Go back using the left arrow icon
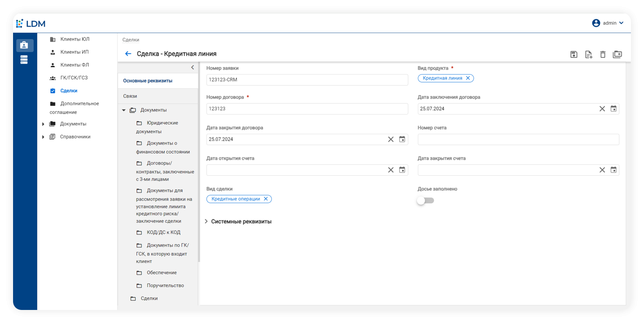This screenshot has width=644, height=323. 128,54
